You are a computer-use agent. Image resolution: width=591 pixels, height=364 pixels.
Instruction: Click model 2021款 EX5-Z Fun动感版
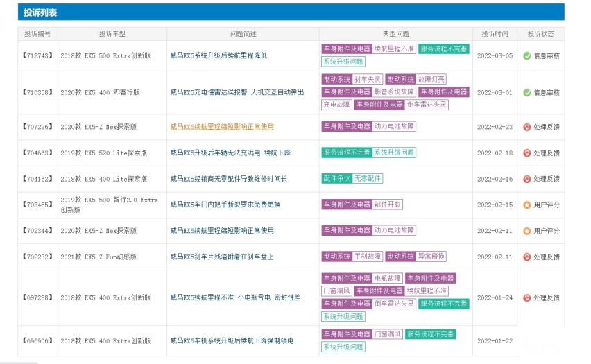pos(98,257)
